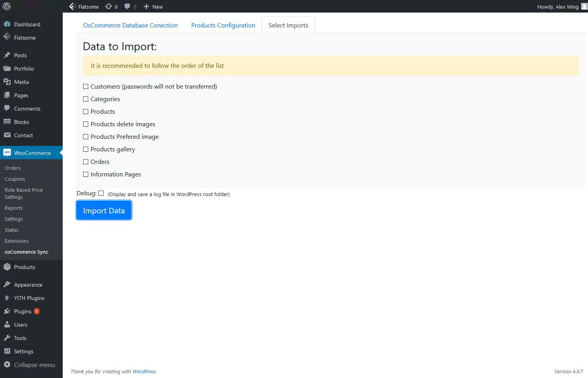Click the WordPress logo icon
This screenshot has width=588, height=378.
[x=7, y=6]
